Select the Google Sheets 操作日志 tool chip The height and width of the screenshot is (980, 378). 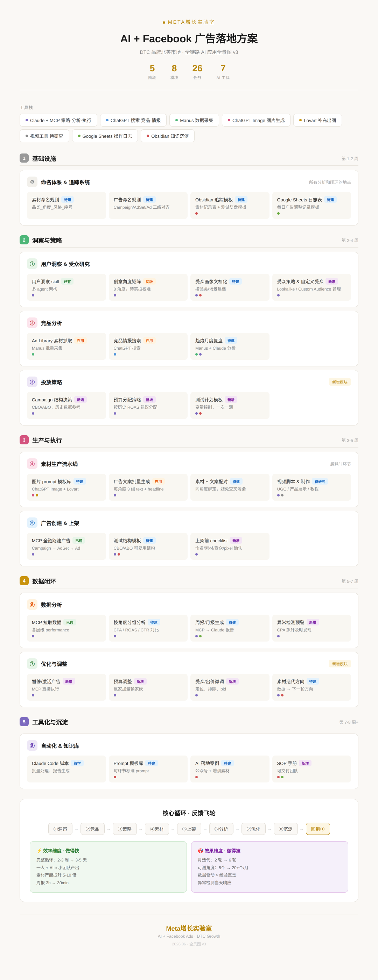click(x=105, y=136)
